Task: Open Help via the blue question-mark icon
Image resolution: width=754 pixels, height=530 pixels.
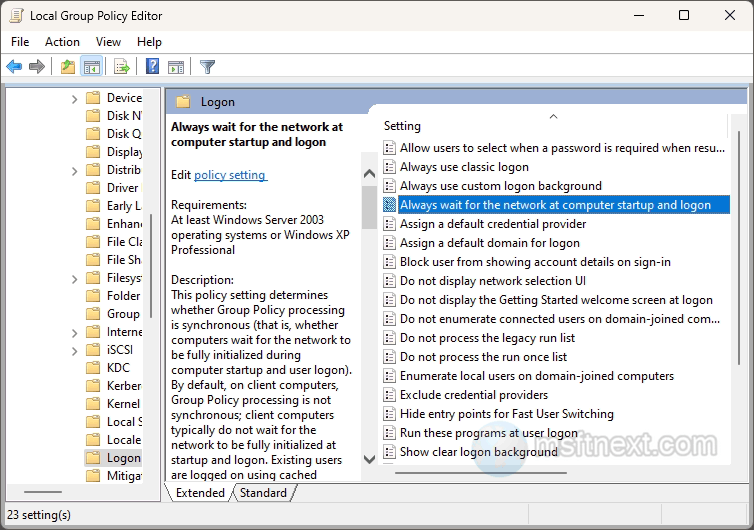Action: click(152, 67)
